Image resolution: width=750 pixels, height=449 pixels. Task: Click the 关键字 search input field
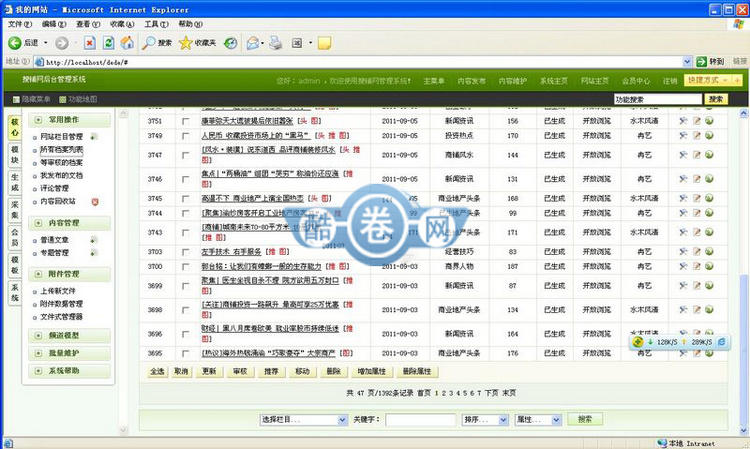click(x=420, y=419)
